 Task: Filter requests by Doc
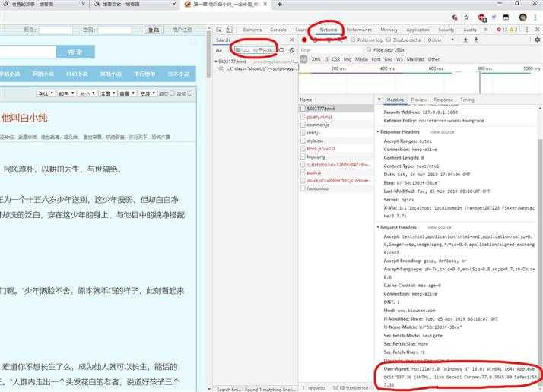tap(388, 59)
